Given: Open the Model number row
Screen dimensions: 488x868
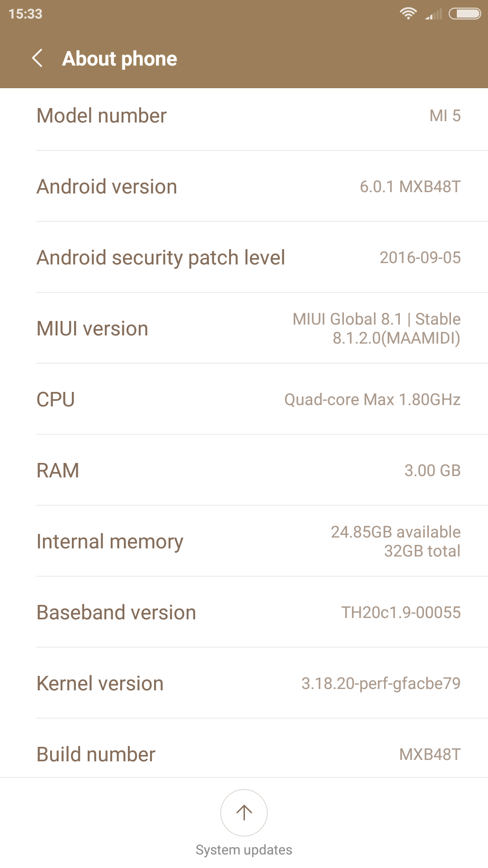Looking at the screenshot, I should pos(244,116).
